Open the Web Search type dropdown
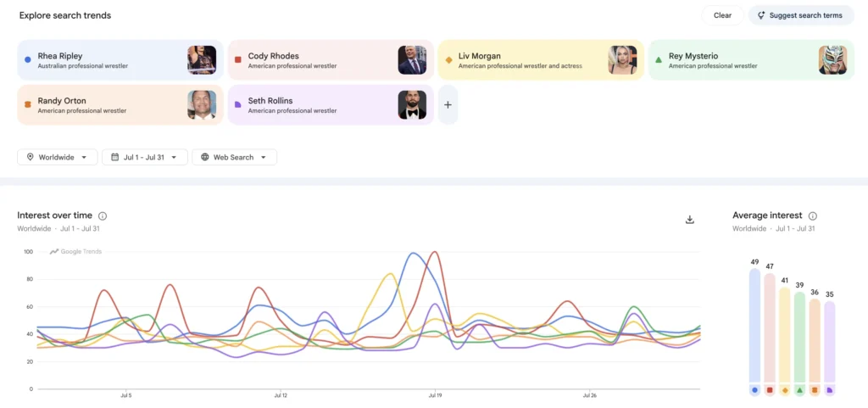 pos(234,157)
